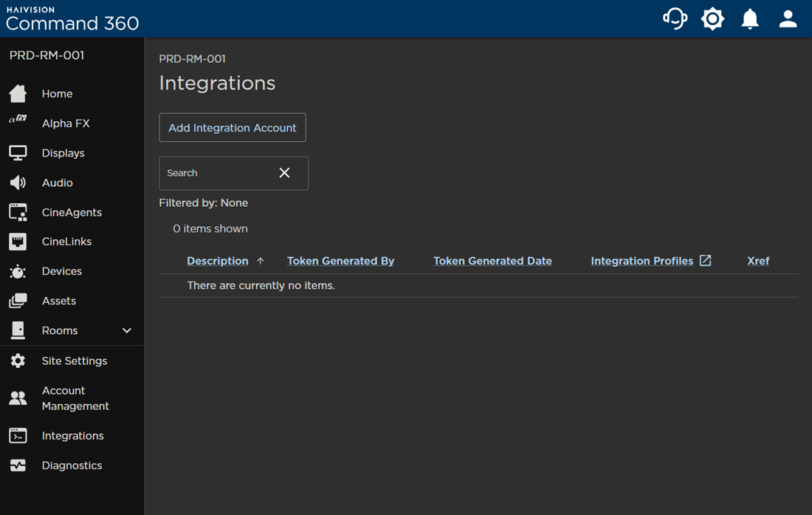Open the support headset icon
This screenshot has height=515, width=812.
pos(675,18)
